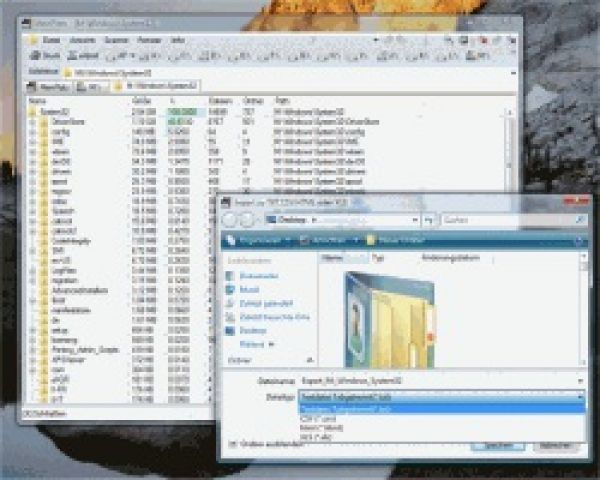This screenshot has height=480, width=600.
Task: Click the DriverStore folder icon in the tree
Action: pos(44,120)
